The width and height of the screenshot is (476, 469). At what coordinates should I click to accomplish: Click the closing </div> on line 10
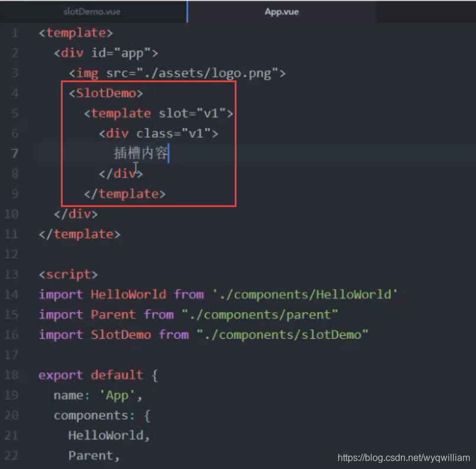point(76,214)
